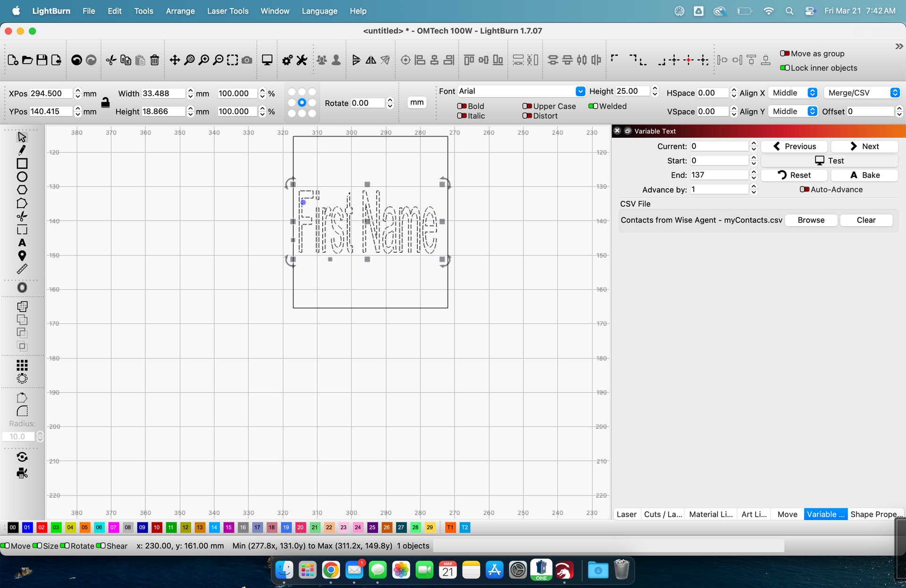Click the Rotate value stepper arrows
906x588 pixels.
click(390, 103)
